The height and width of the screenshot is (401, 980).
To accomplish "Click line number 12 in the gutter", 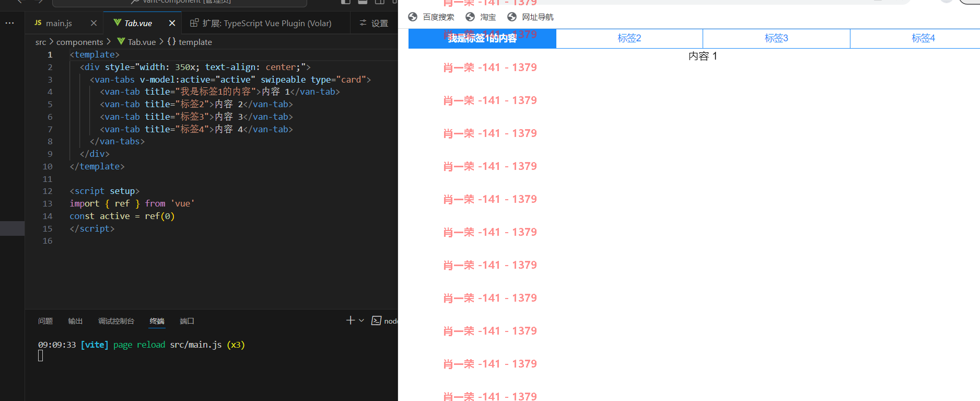I will point(48,191).
